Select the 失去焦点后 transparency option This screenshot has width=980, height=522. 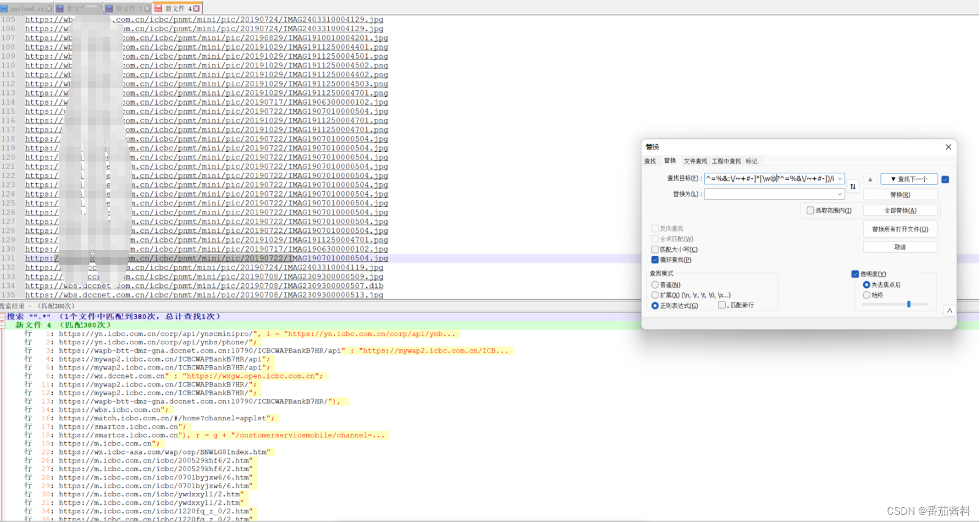pos(866,285)
